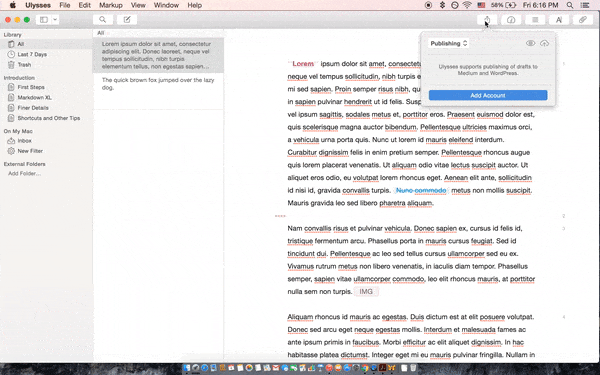600x375 pixels.
Task: Open Trash in the Dock
Action: (x=413, y=368)
